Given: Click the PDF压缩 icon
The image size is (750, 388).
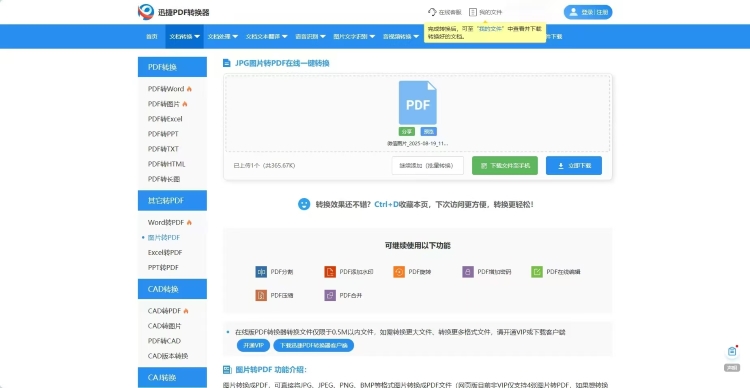Looking at the screenshot, I should click(x=261, y=295).
